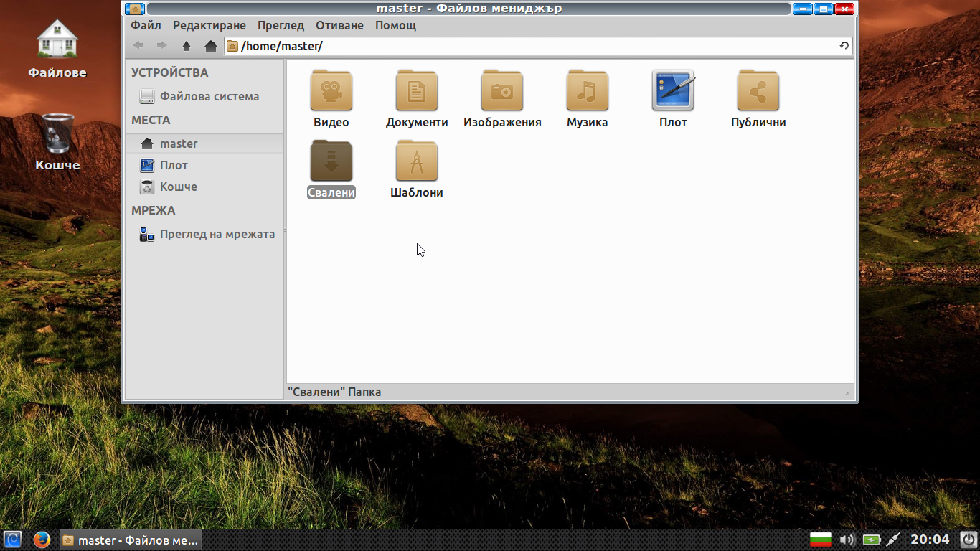Select master in the places sidebar
980x551 pixels.
click(x=204, y=143)
